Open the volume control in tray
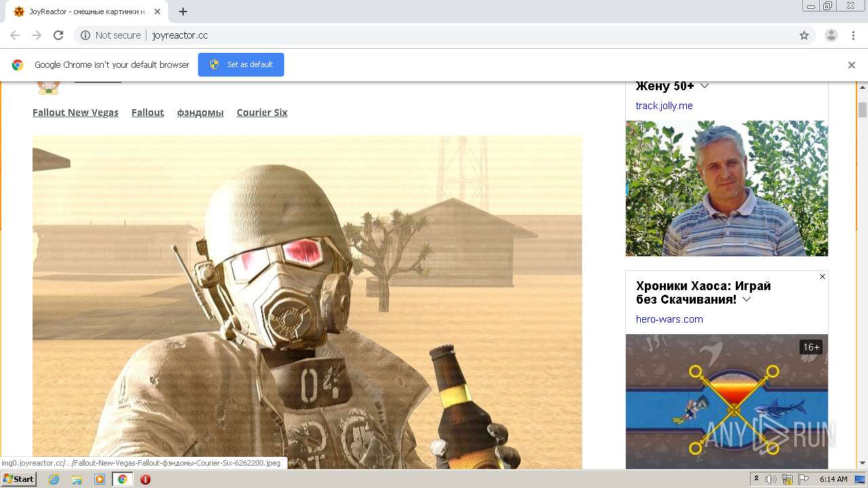Image resolution: width=868 pixels, height=488 pixels. tap(771, 479)
